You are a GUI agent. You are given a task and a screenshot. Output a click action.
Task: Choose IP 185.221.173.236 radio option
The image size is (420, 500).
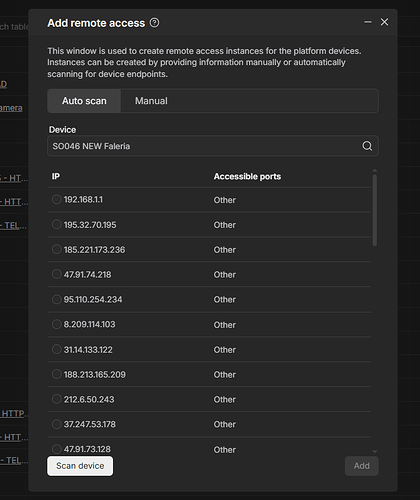tap(57, 249)
